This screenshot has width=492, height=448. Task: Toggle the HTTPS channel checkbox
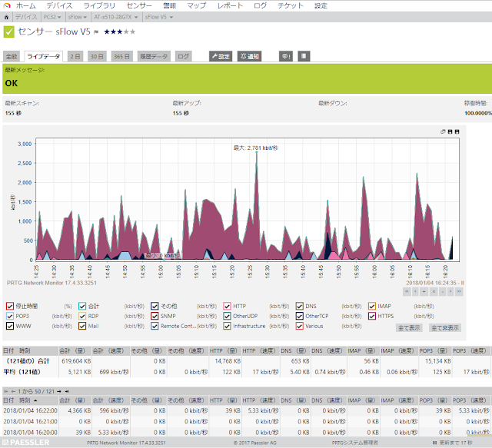click(x=372, y=316)
